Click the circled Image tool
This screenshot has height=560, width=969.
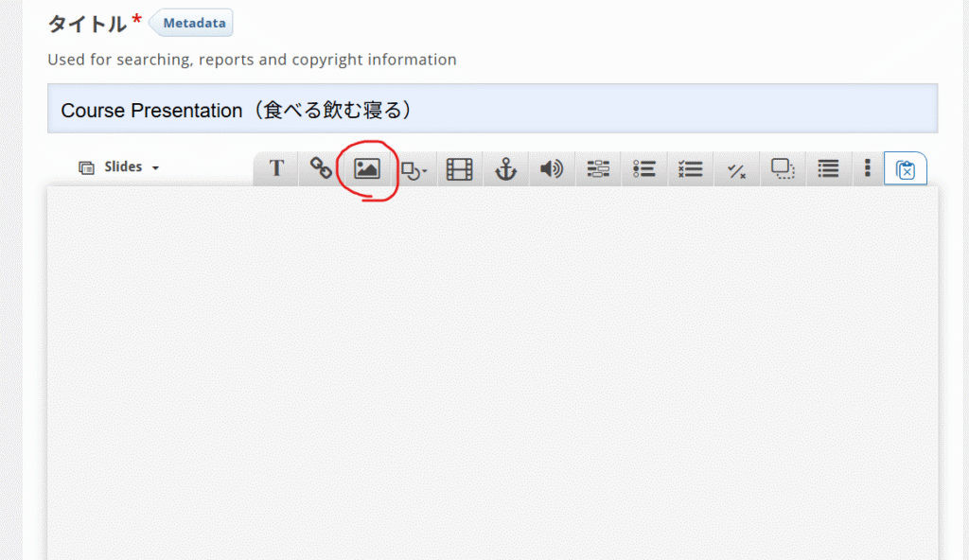tap(367, 169)
